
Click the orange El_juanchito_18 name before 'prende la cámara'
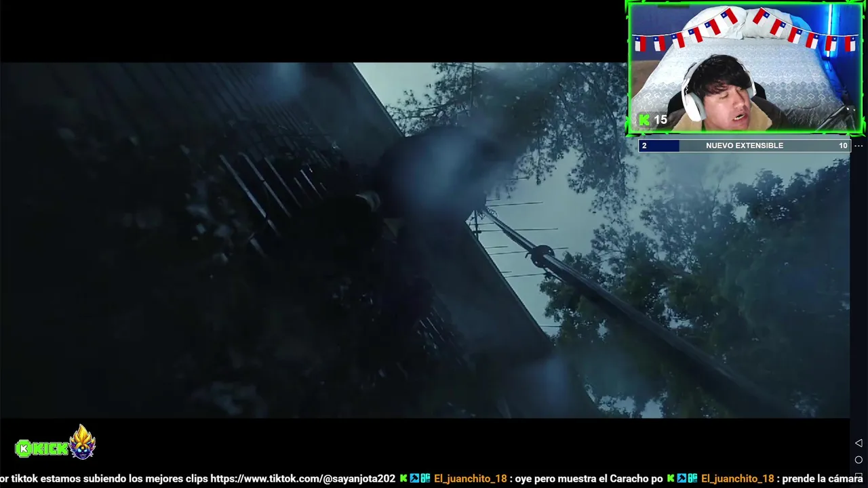point(737,479)
